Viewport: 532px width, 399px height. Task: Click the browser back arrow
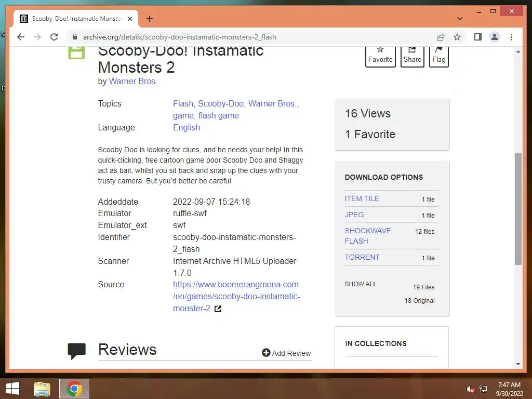[21, 37]
